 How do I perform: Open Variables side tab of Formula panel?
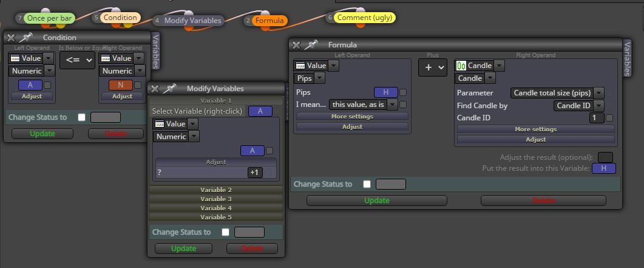pos(627,58)
